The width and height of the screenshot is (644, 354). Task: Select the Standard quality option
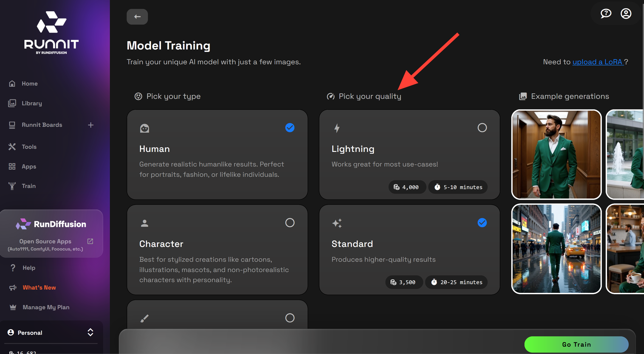pyautogui.click(x=409, y=250)
